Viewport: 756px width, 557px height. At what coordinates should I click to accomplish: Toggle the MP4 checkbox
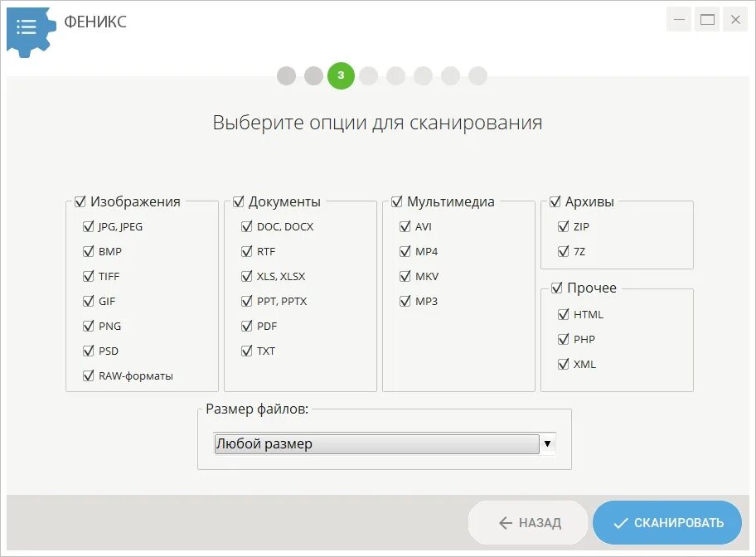[x=405, y=252]
